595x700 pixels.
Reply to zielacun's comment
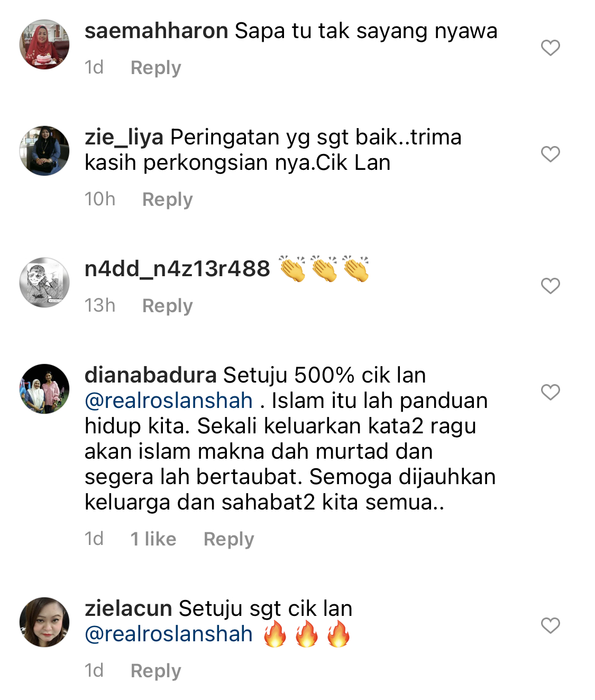(x=155, y=671)
